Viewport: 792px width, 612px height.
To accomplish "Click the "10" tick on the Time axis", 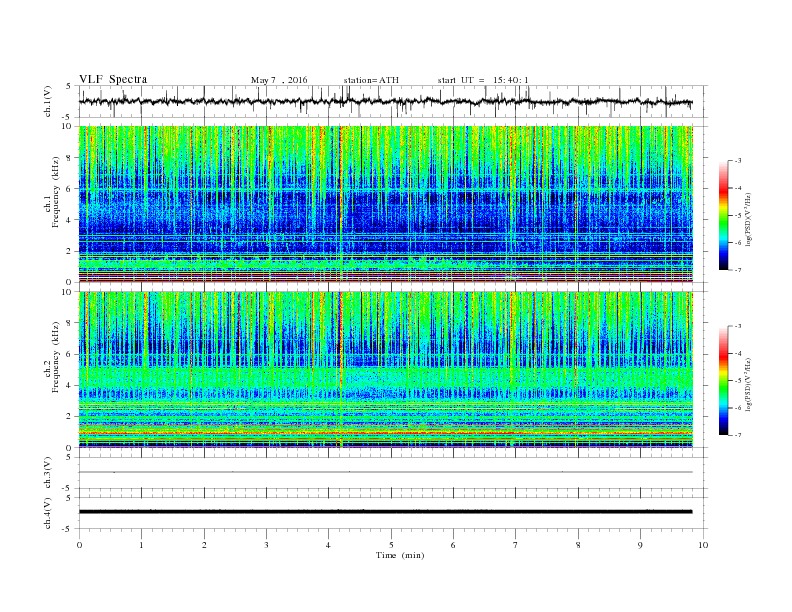I will click(x=703, y=545).
